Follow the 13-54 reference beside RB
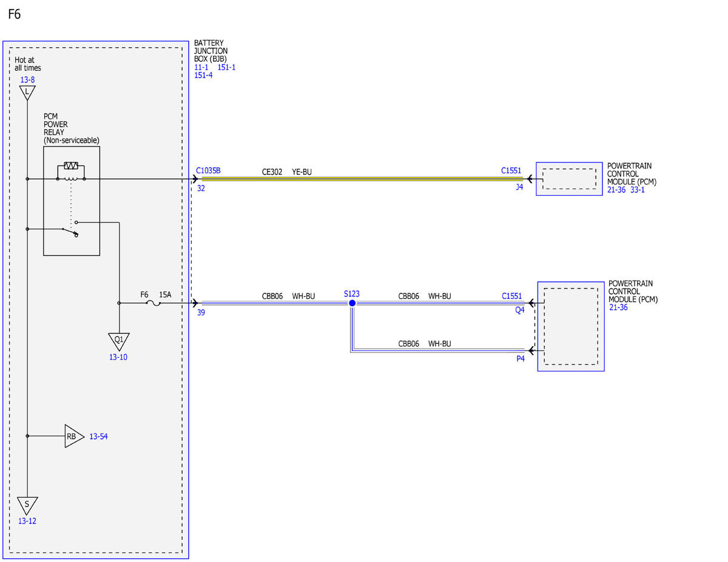The height and width of the screenshot is (562, 728). pyautogui.click(x=98, y=437)
